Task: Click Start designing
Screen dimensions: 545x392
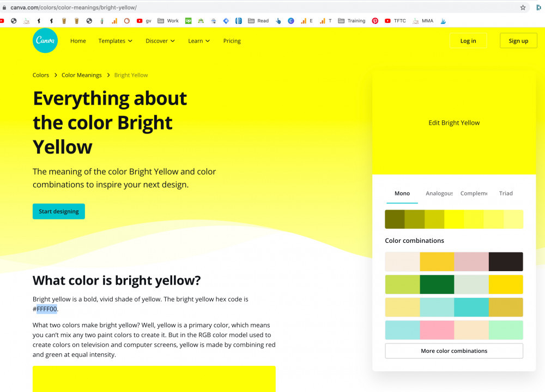Action: (59, 211)
